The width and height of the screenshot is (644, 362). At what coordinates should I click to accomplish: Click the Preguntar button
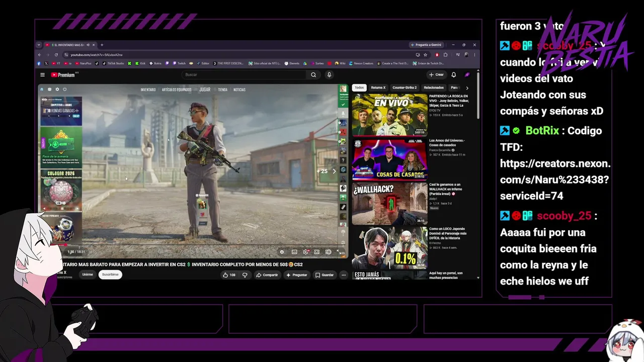point(296,275)
